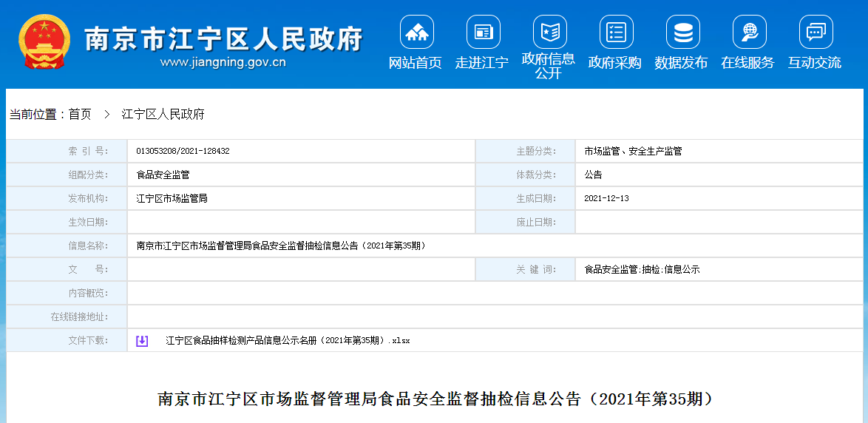The width and height of the screenshot is (868, 423).
Task: Click the 生效日期 label cell
Action: pos(67,222)
